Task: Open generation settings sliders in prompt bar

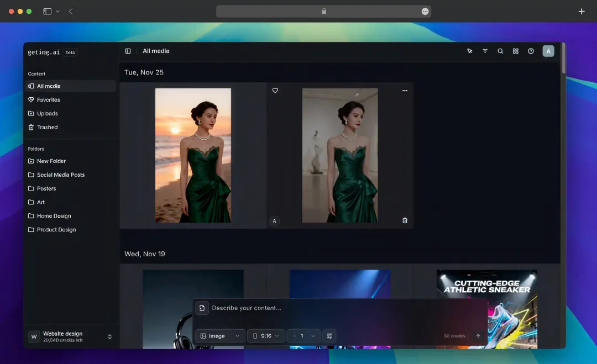Action: 329,336
